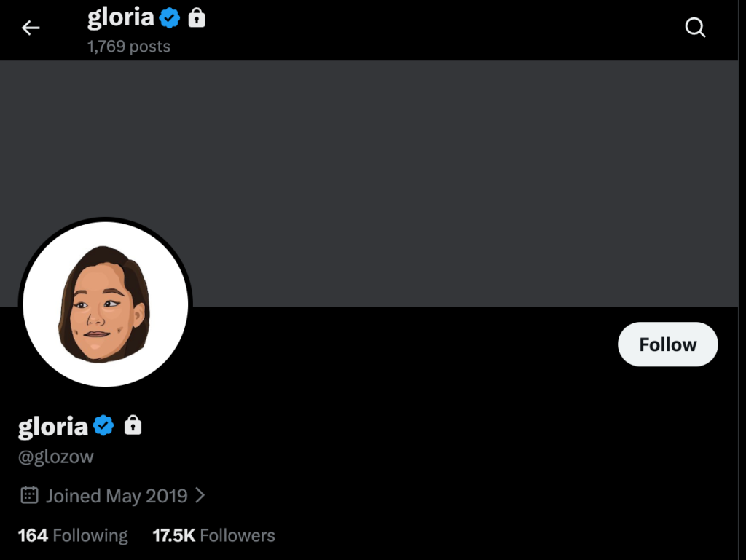Click the gloria display name above handle

click(x=52, y=427)
